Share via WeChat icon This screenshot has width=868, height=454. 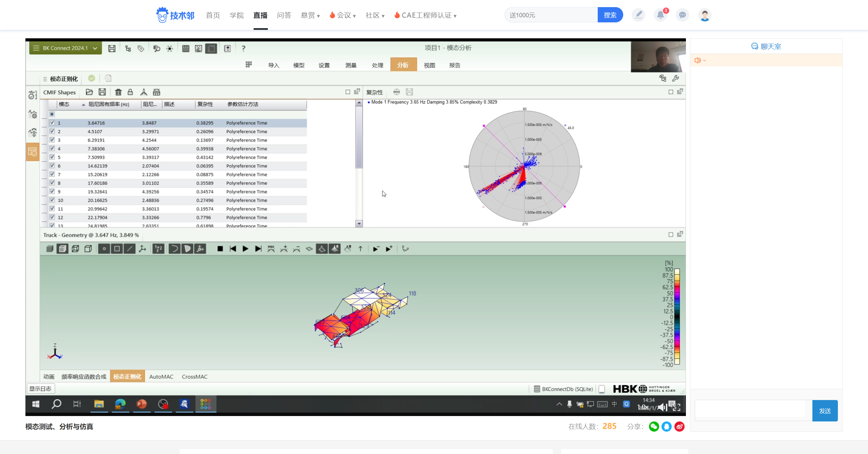(654, 427)
